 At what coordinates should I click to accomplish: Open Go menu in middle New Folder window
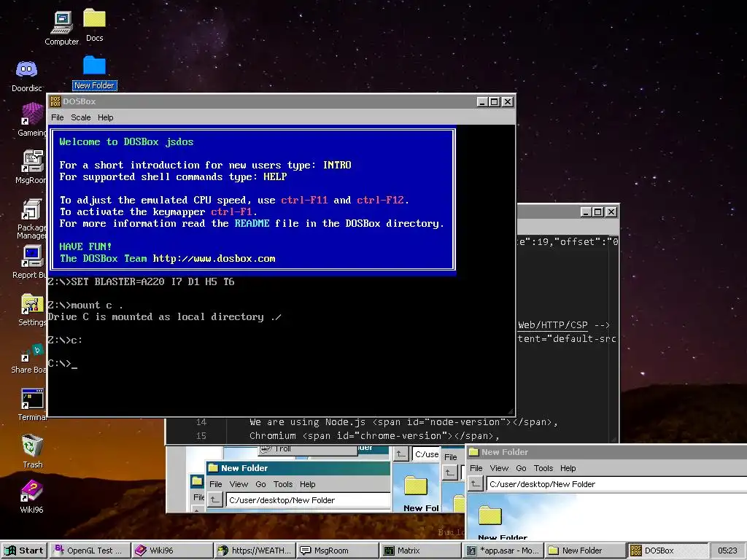coord(260,484)
